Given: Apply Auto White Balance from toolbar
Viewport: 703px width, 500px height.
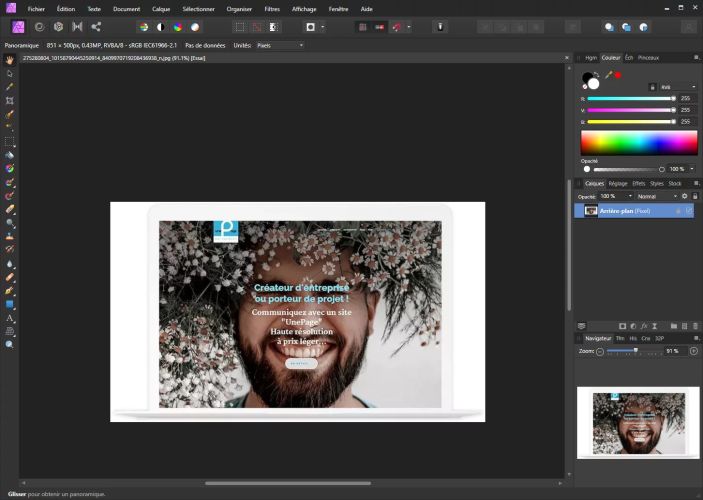Looking at the screenshot, I should (195, 27).
